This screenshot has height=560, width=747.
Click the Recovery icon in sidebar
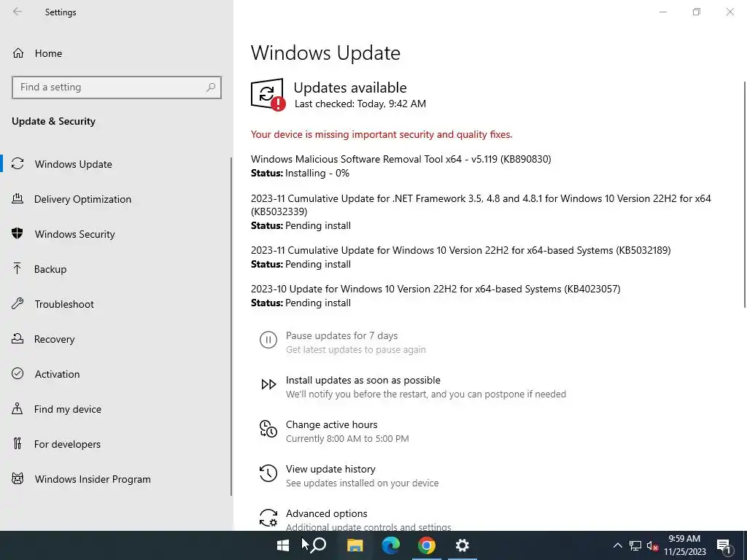[18, 338]
